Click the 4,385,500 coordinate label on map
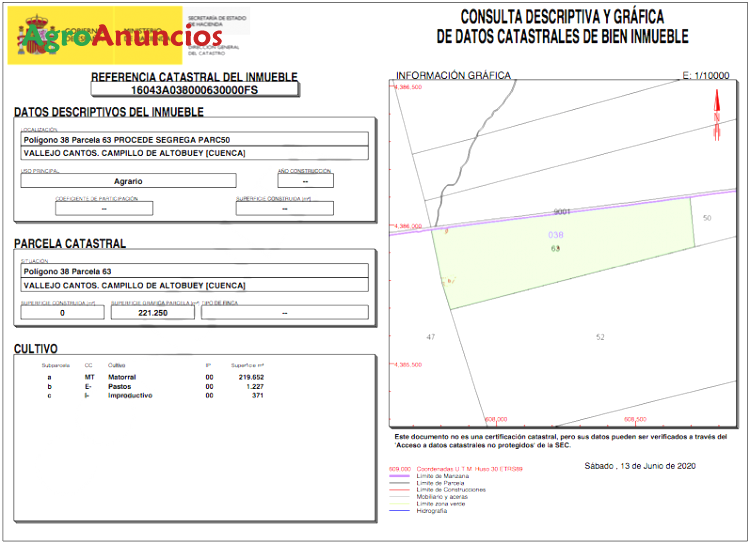 pos(408,365)
